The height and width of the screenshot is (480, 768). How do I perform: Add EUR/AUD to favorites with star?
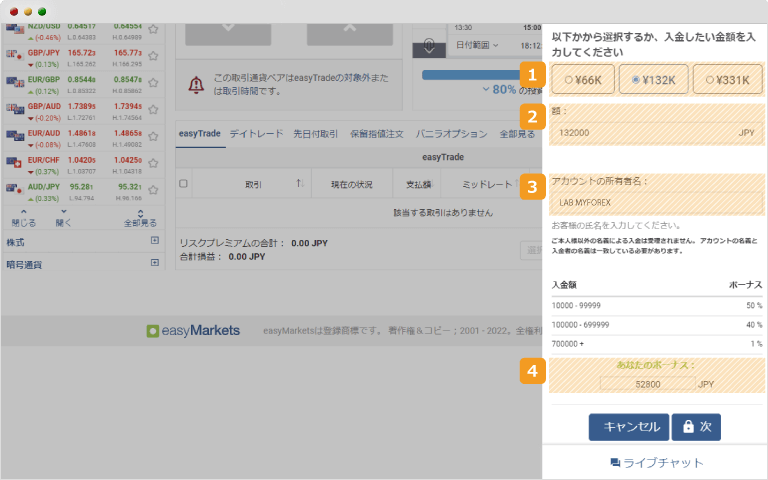153,137
